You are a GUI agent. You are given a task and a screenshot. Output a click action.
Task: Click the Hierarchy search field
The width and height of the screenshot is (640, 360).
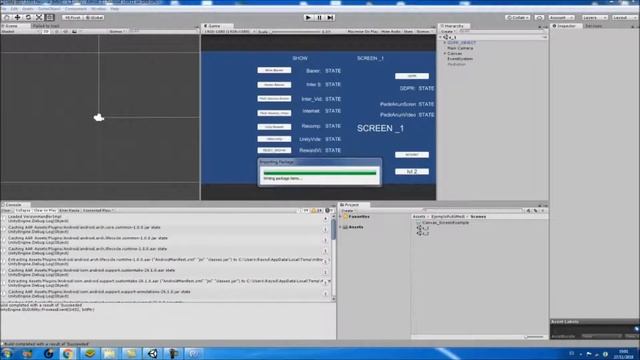(502, 31)
